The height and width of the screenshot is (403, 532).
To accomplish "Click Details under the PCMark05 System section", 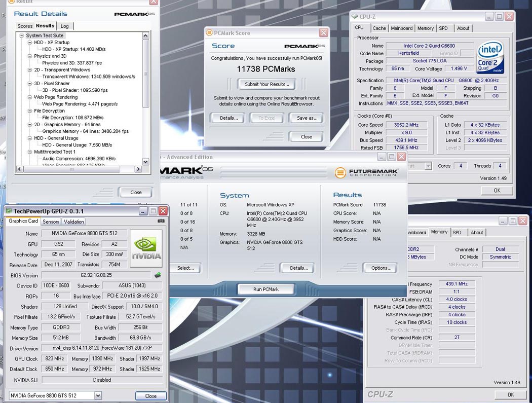I will tap(298, 268).
